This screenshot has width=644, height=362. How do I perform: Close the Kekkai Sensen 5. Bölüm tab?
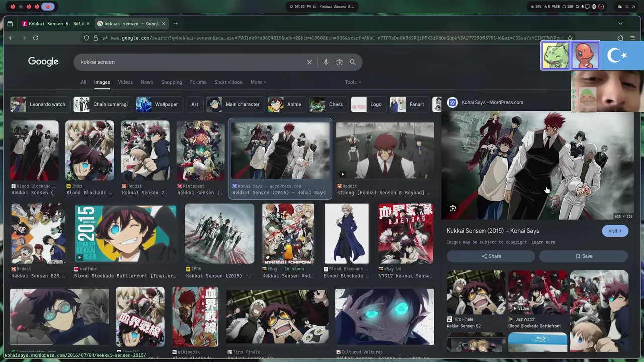tap(88, 24)
